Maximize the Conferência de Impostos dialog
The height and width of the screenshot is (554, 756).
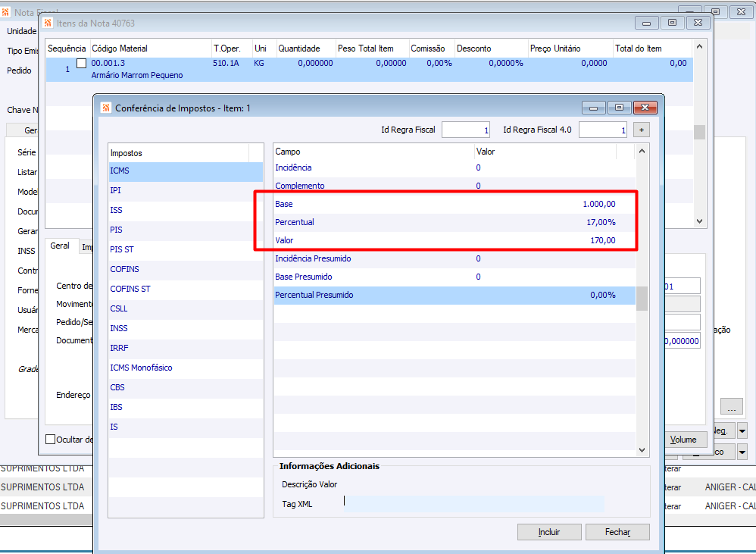tap(619, 108)
